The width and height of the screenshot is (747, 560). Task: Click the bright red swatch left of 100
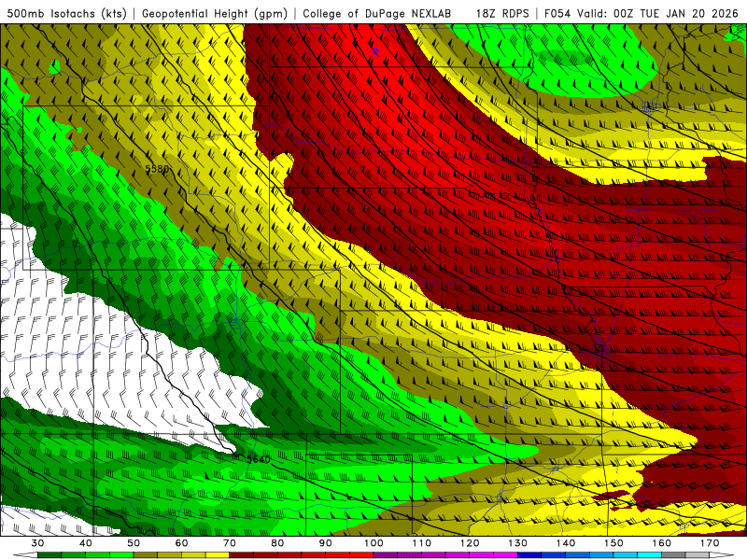[x=361, y=555]
